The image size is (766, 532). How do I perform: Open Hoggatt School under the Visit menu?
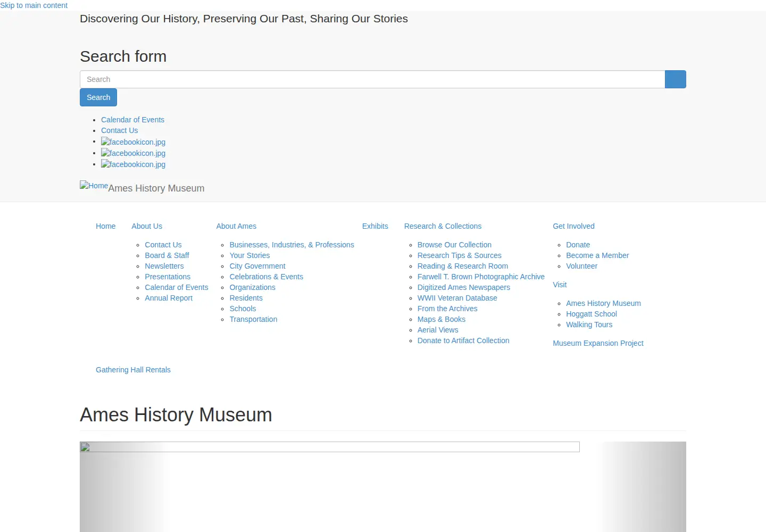pos(592,314)
